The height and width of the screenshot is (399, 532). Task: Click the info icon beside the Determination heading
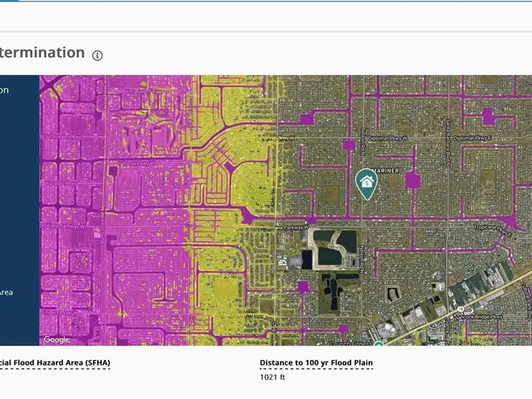98,55
